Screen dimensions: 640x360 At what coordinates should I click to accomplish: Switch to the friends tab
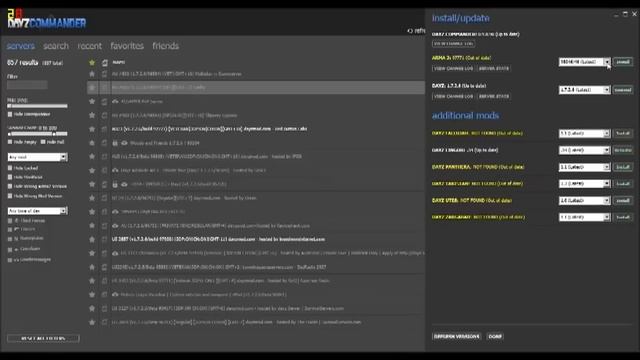(165, 46)
